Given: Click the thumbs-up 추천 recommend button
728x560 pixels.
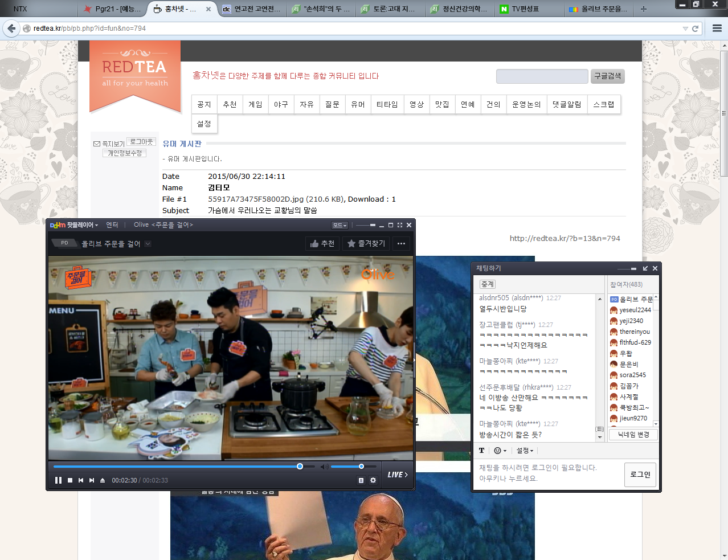Looking at the screenshot, I should pyautogui.click(x=322, y=243).
